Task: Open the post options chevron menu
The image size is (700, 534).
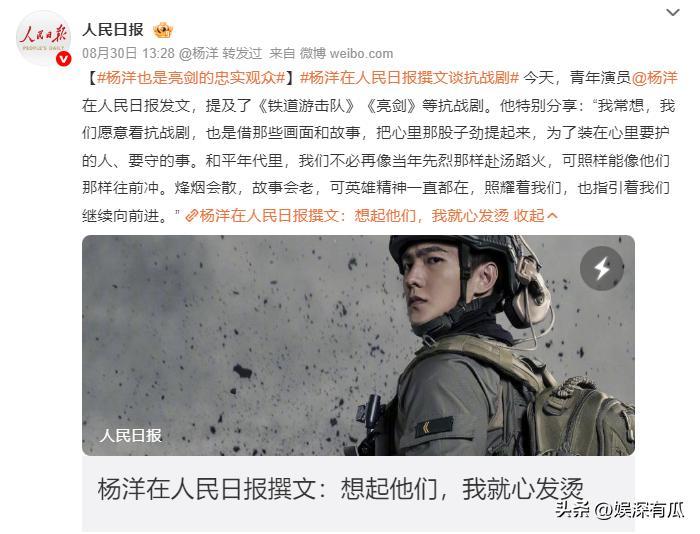Action: coord(672,13)
